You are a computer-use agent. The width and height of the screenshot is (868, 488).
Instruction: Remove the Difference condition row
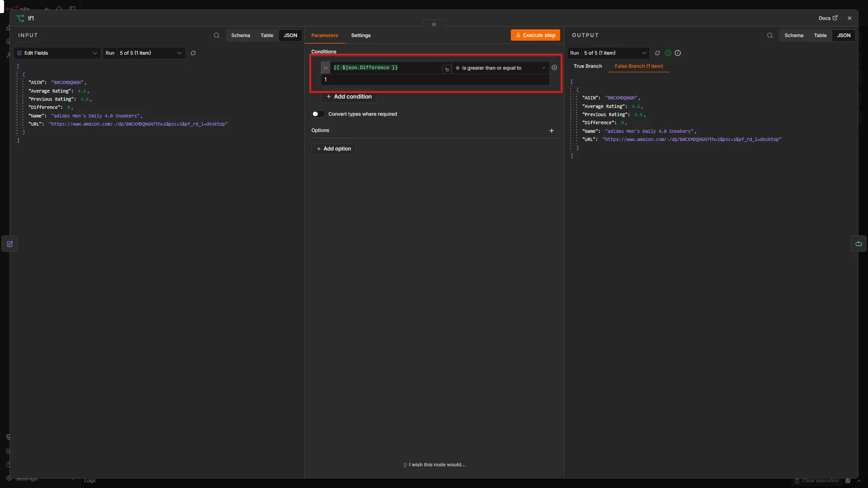554,68
